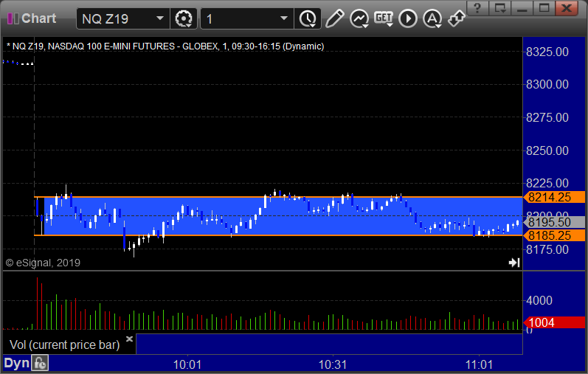
Task: Expand the NQ Z19 symbol dropdown
Action: tap(160, 18)
